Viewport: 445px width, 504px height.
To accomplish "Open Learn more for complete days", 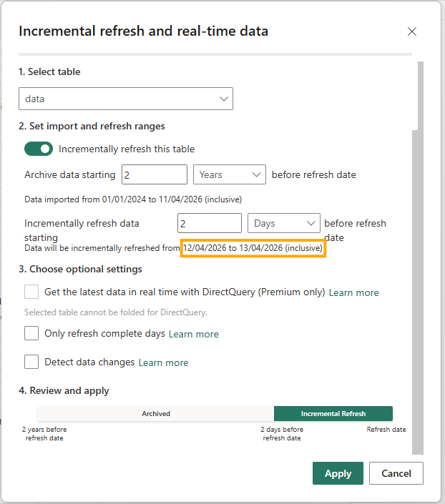I will point(194,334).
